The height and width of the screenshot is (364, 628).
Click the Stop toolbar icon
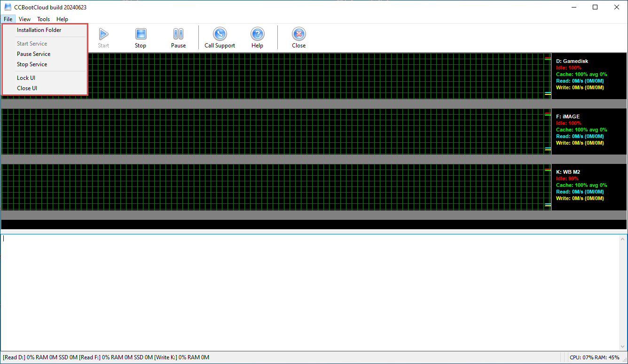[x=141, y=34]
